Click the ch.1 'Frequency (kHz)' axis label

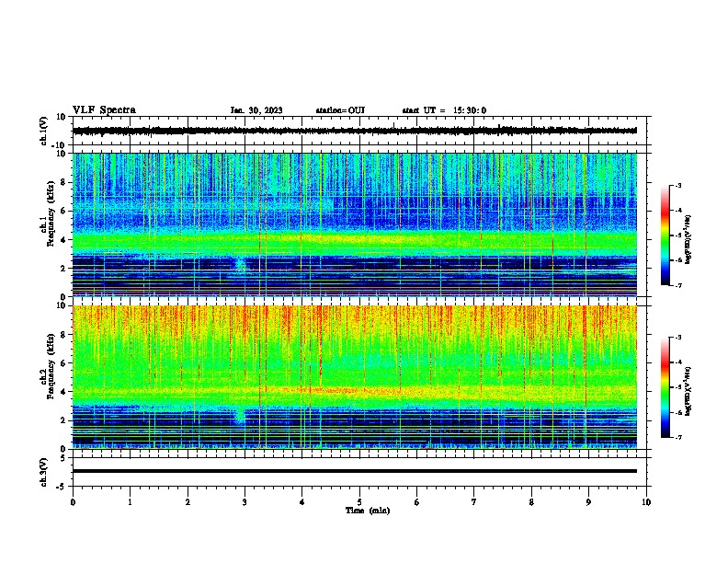tap(51, 215)
